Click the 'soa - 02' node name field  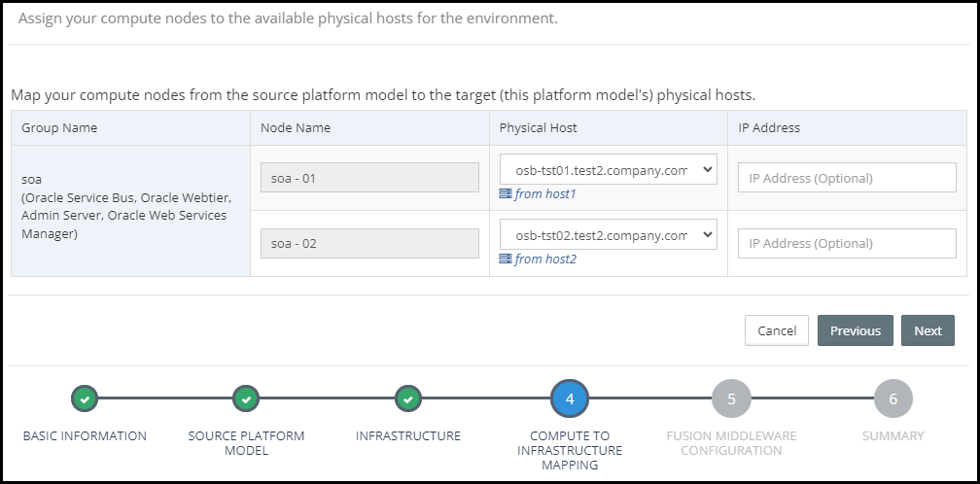click(x=369, y=244)
